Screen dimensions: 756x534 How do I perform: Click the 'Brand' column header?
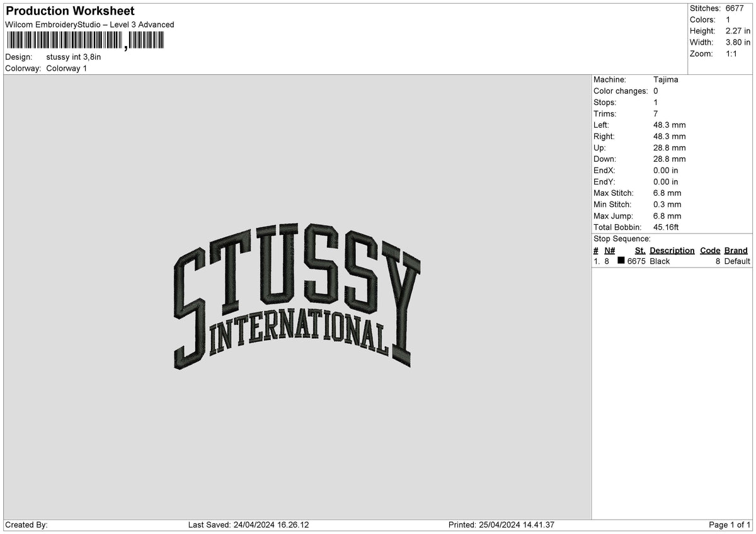click(736, 251)
